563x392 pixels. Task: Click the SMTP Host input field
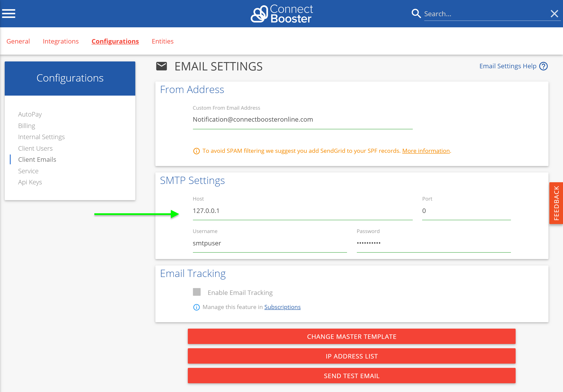302,211
